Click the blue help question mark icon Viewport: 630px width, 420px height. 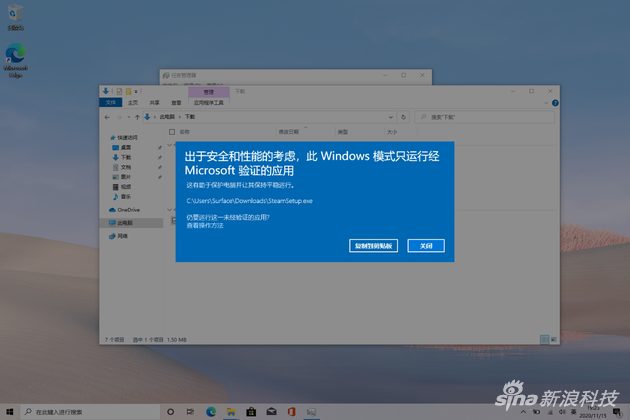click(555, 103)
